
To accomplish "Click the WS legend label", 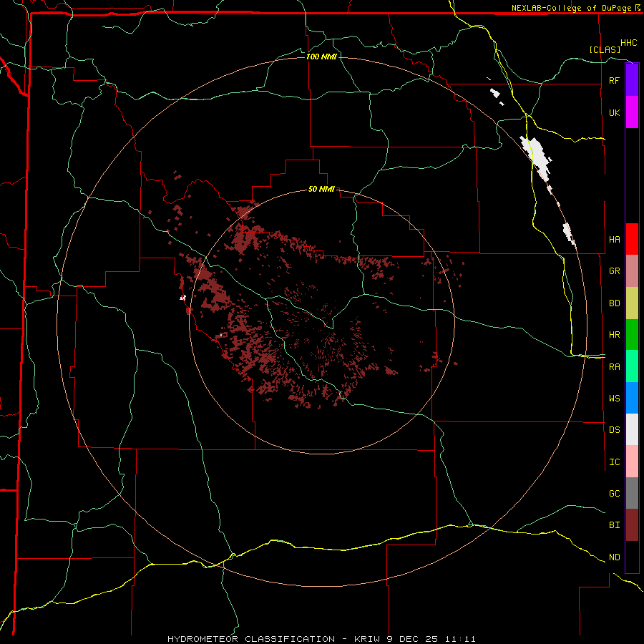I will pyautogui.click(x=614, y=399).
